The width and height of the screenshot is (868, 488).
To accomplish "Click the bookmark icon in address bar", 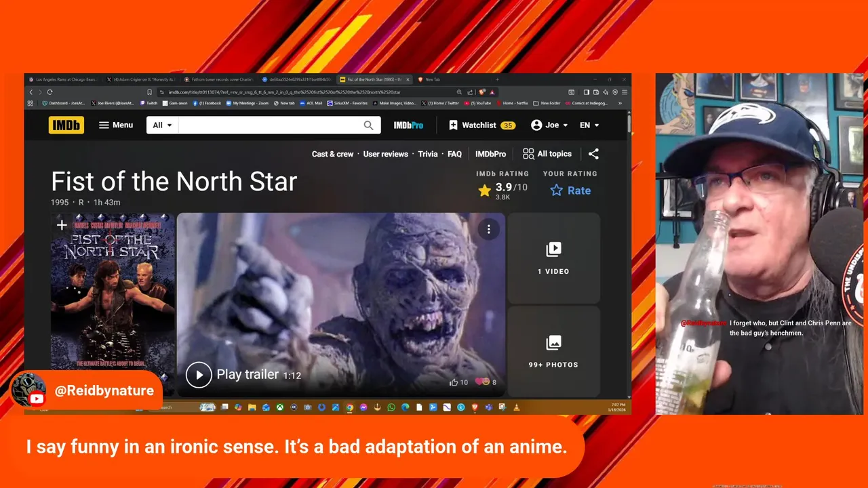I will pos(149,92).
